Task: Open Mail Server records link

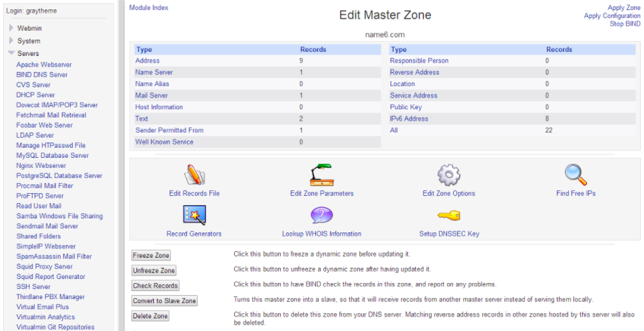Action: point(153,95)
